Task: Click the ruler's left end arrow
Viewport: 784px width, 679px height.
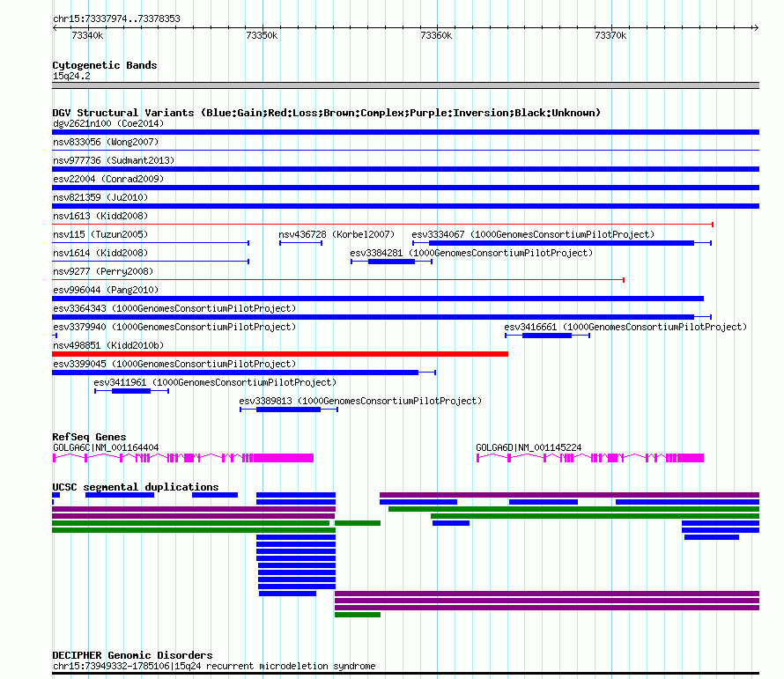Action: [x=55, y=27]
